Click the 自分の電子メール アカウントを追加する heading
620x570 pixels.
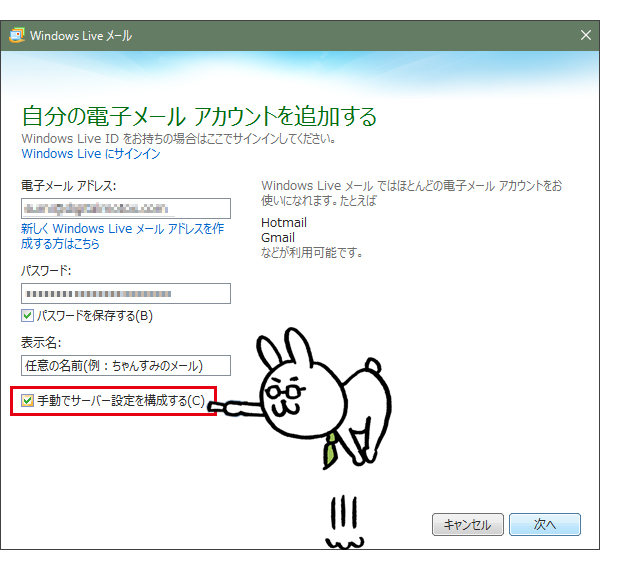point(199,116)
